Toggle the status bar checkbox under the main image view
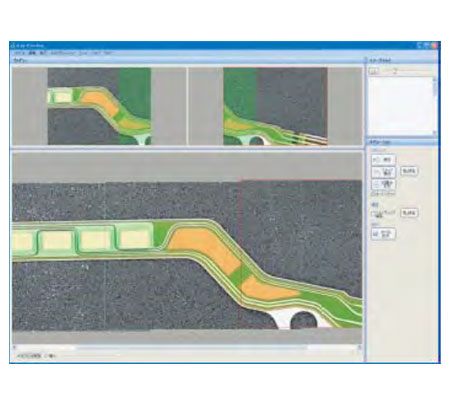Screen dimensions: 450x400 [x=46, y=356]
